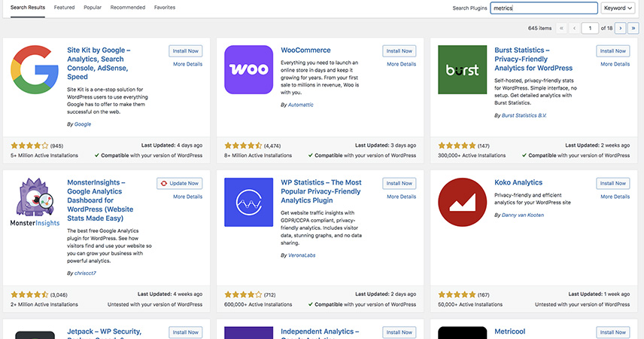644x339 pixels.
Task: Select the Recommended tab
Action: coord(128,8)
